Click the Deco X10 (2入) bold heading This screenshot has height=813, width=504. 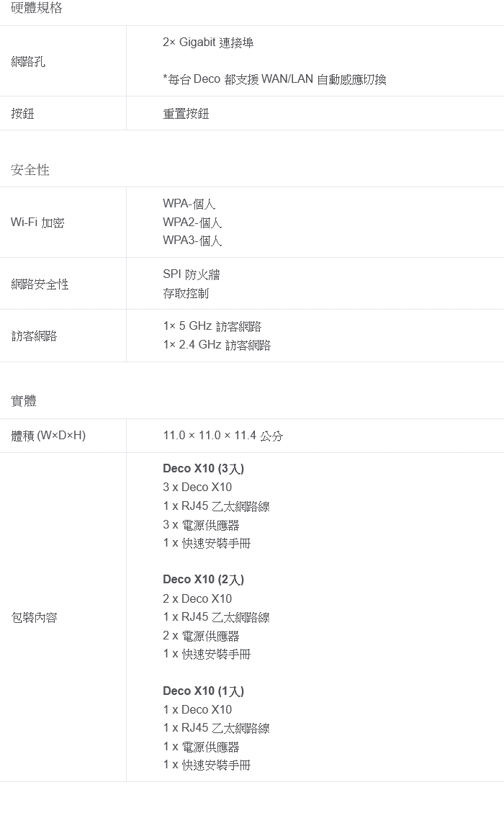coord(203,580)
